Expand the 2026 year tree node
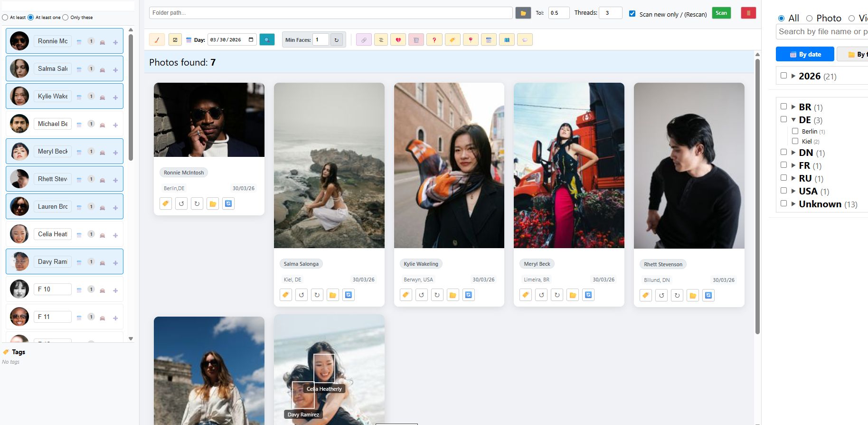Viewport: 868px width, 425px height. [793, 76]
